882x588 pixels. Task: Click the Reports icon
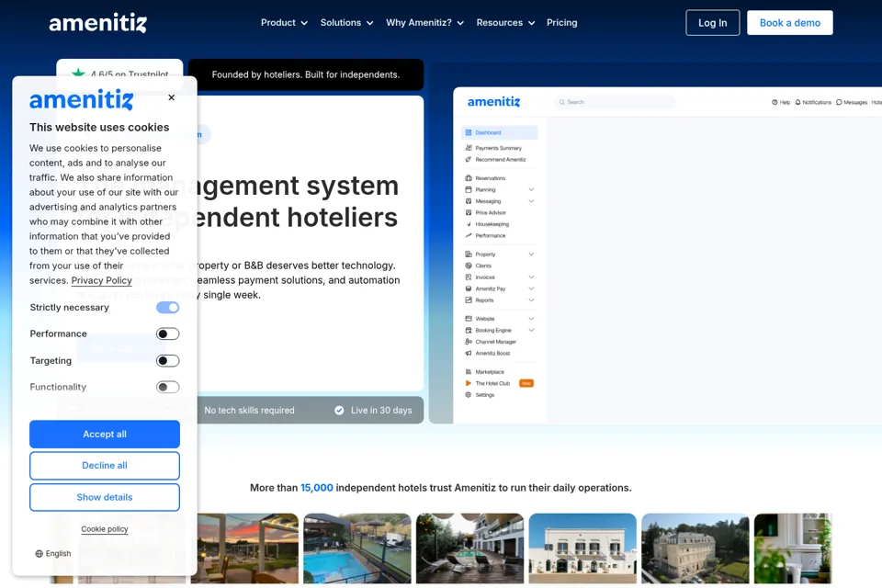point(469,300)
